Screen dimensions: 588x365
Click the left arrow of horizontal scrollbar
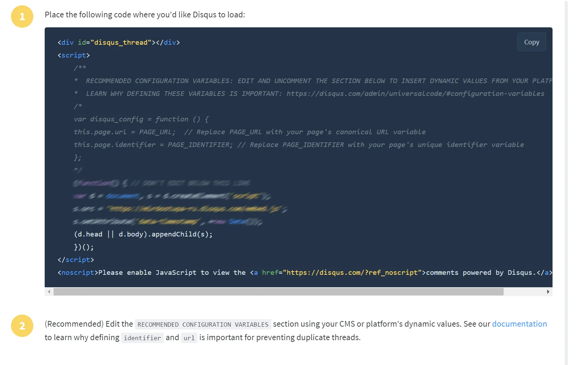pos(49,292)
